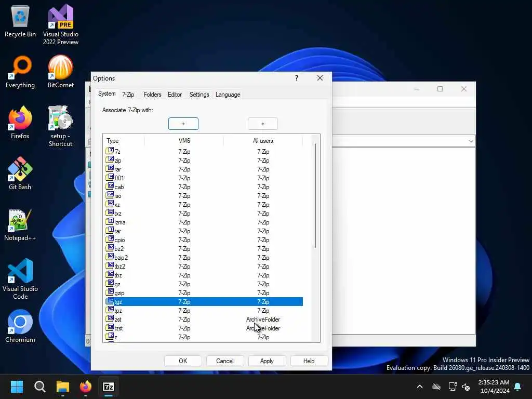Click the plus button above All users column
Viewport: 532px width, 399px height.
click(x=262, y=124)
